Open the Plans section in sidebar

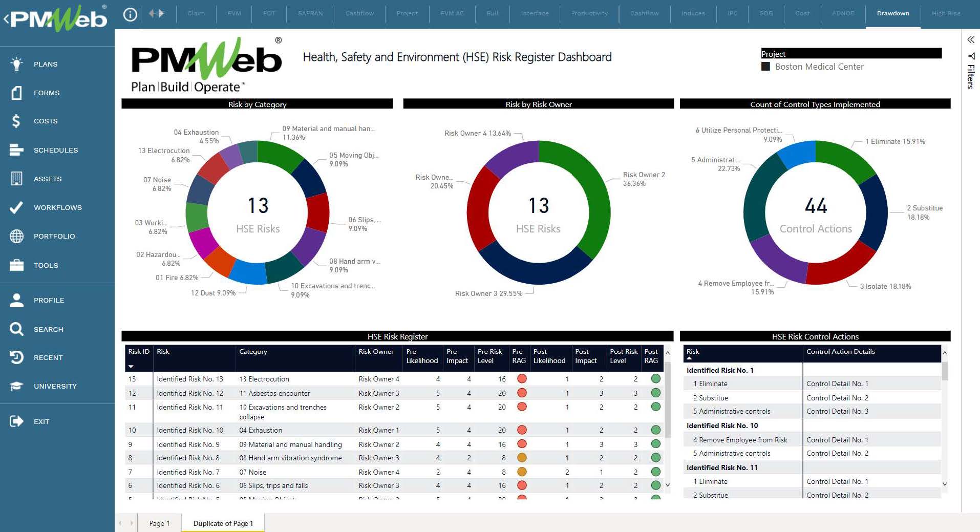(x=45, y=63)
